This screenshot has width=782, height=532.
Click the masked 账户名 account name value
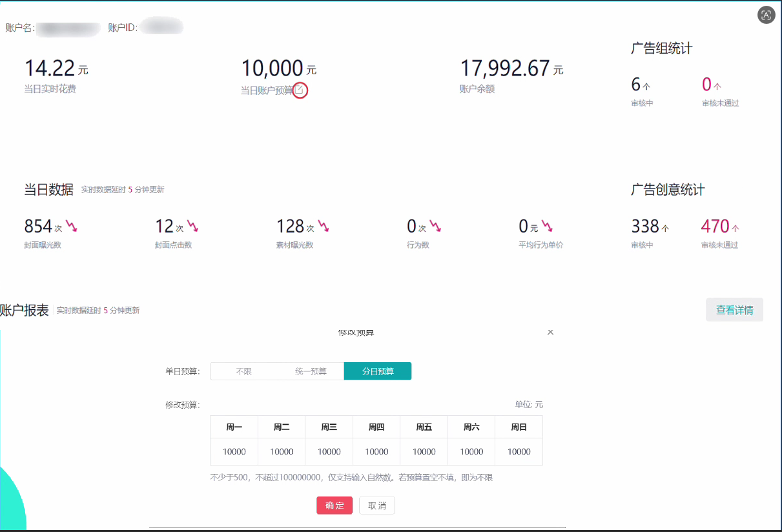68,26
